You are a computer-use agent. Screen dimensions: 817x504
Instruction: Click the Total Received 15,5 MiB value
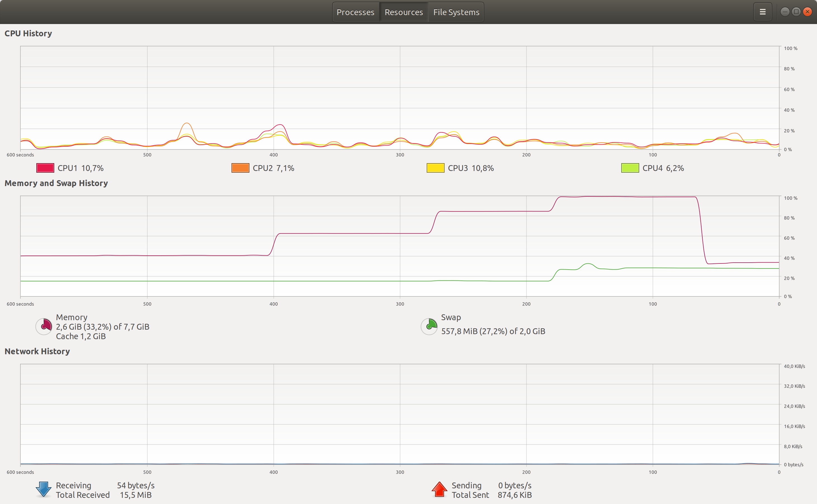(x=135, y=495)
